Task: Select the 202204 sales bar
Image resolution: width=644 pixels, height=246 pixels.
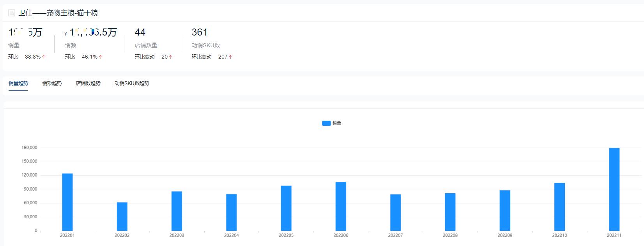Action: [x=232, y=212]
